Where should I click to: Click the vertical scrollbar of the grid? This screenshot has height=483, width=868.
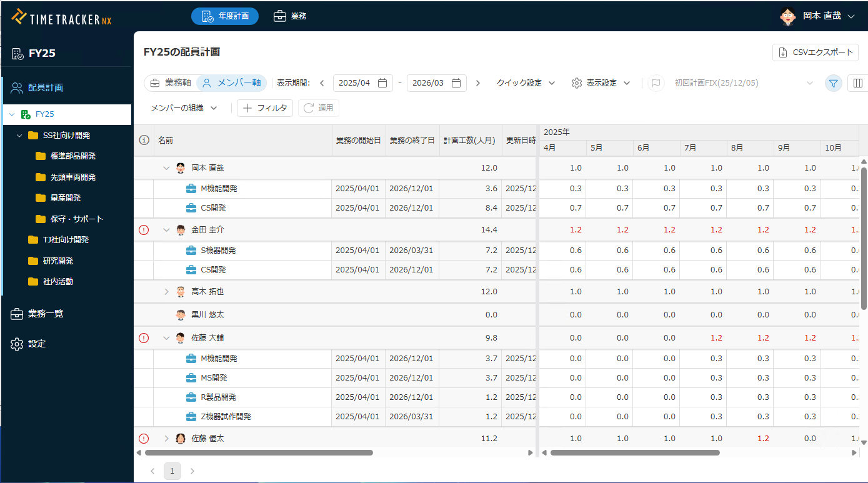(864, 250)
